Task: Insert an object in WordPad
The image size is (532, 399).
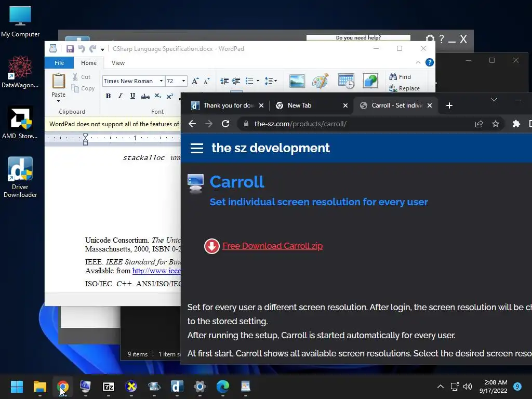Action: tap(370, 81)
